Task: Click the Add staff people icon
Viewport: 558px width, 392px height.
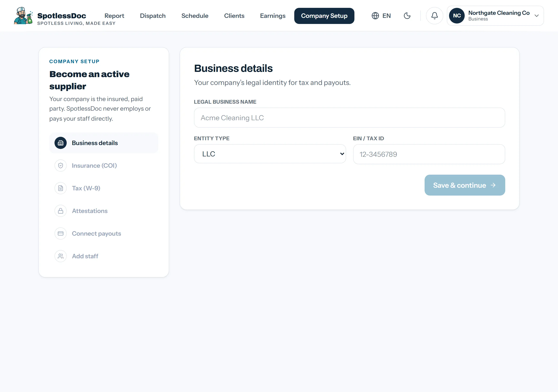Action: tap(61, 256)
